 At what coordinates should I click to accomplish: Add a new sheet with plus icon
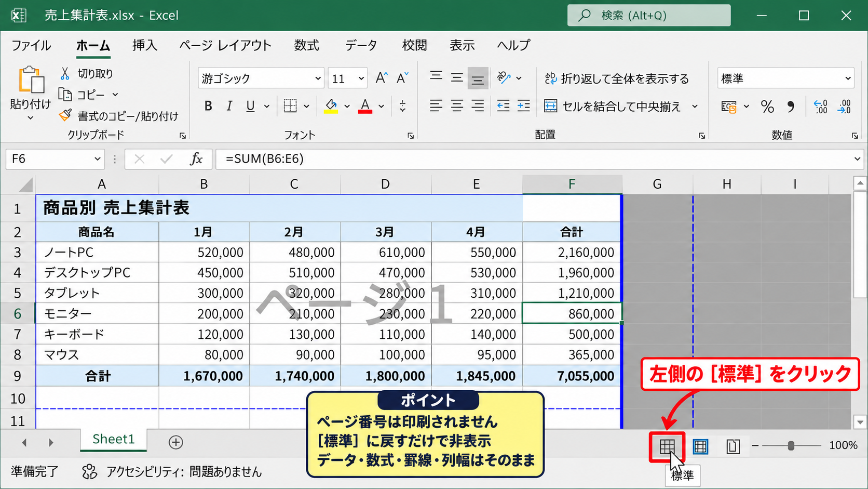click(176, 442)
